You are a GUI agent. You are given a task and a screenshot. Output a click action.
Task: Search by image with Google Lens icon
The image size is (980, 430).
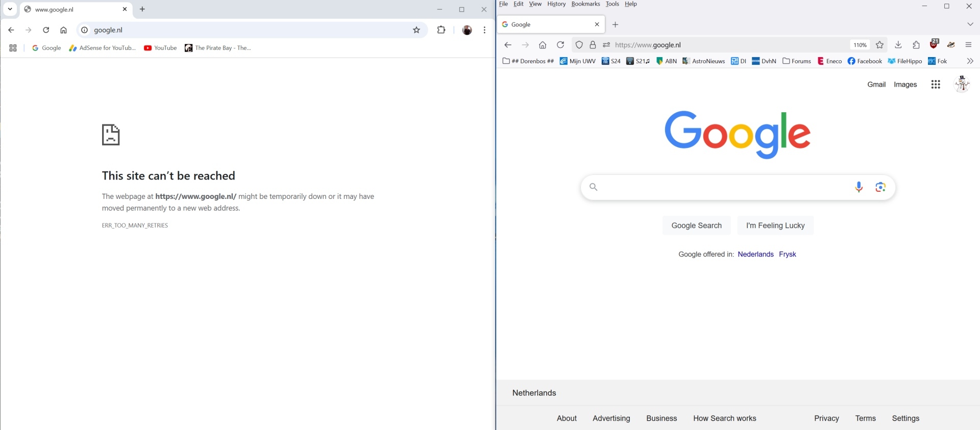pos(880,187)
